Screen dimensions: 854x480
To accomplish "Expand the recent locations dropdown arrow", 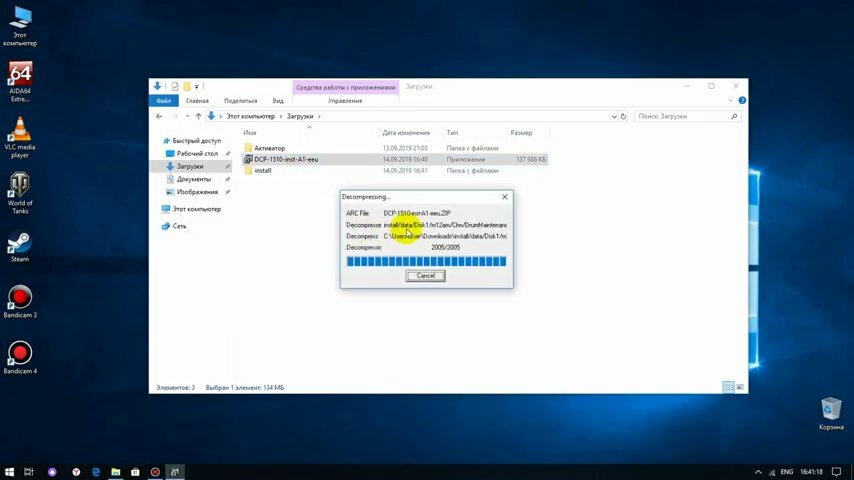I will tap(187, 116).
